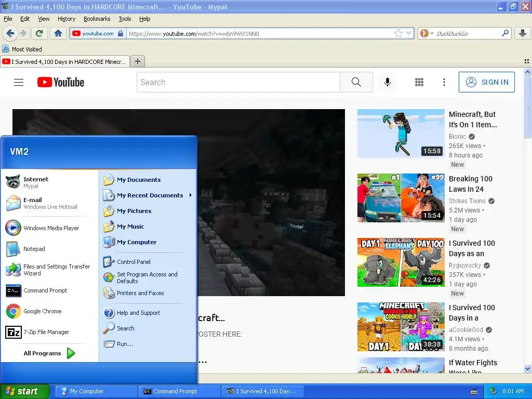The height and width of the screenshot is (399, 532).
Task: Open the tab list button
Action: point(527,61)
